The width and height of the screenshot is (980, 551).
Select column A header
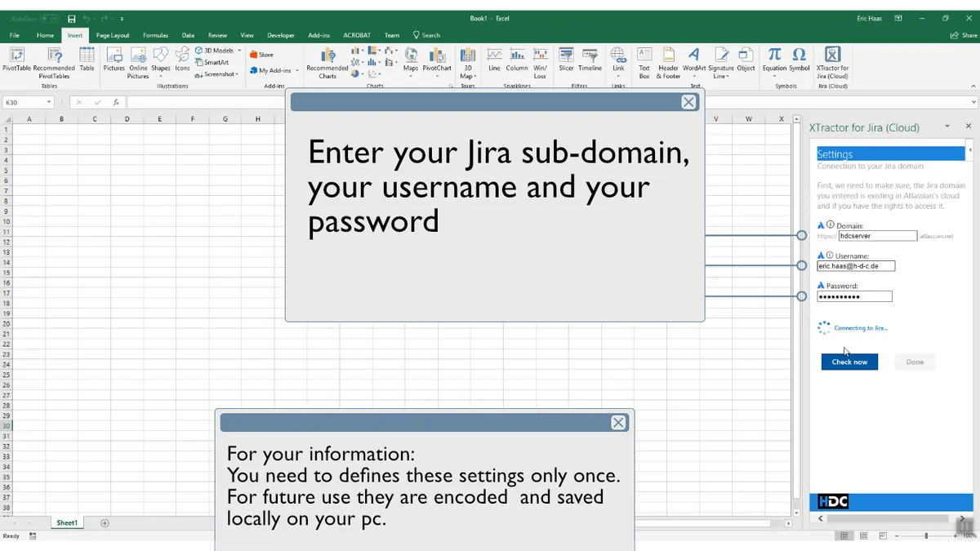(29, 119)
